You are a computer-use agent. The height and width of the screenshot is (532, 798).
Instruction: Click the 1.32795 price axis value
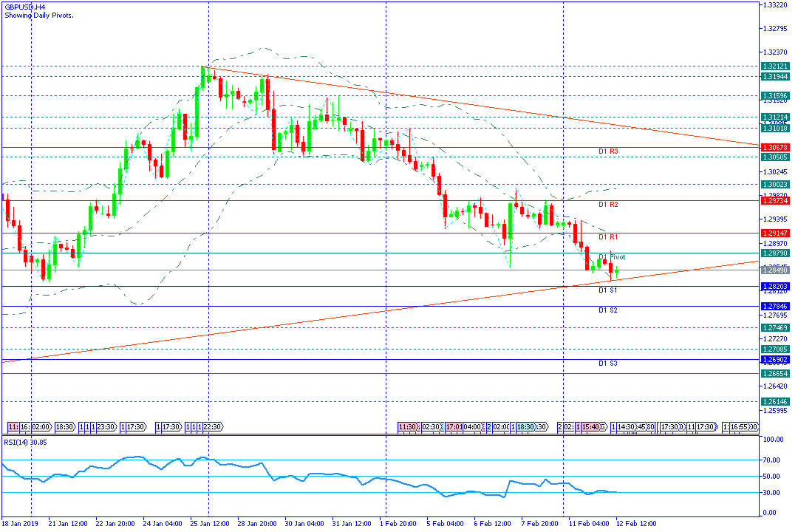(x=776, y=29)
